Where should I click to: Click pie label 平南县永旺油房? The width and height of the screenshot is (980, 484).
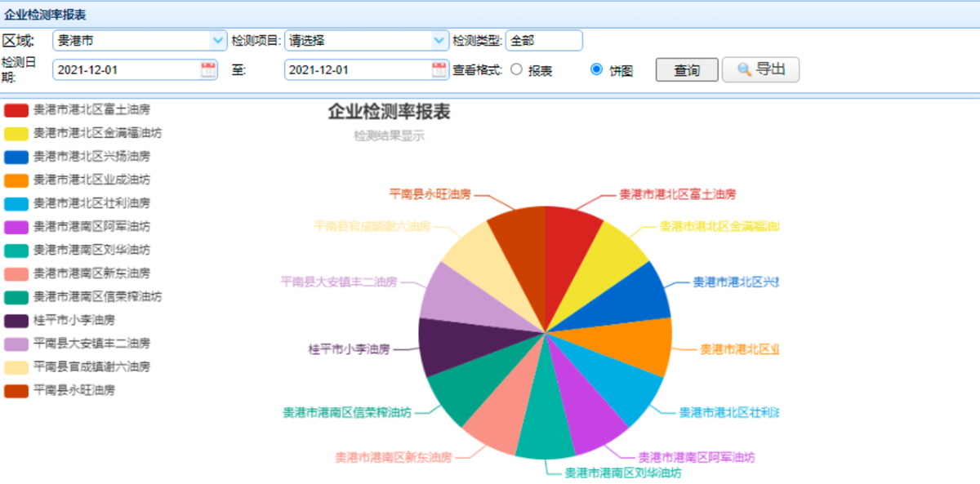click(430, 194)
